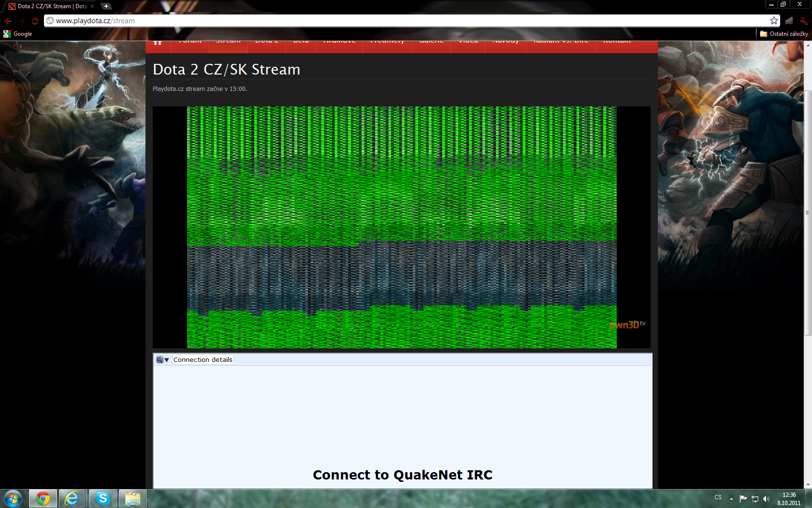
Task: Click the own3D.tv logo on the player
Action: tap(627, 325)
